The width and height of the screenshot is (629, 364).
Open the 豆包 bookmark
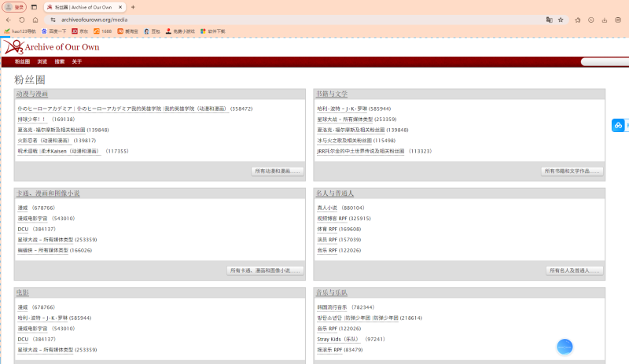(x=152, y=31)
